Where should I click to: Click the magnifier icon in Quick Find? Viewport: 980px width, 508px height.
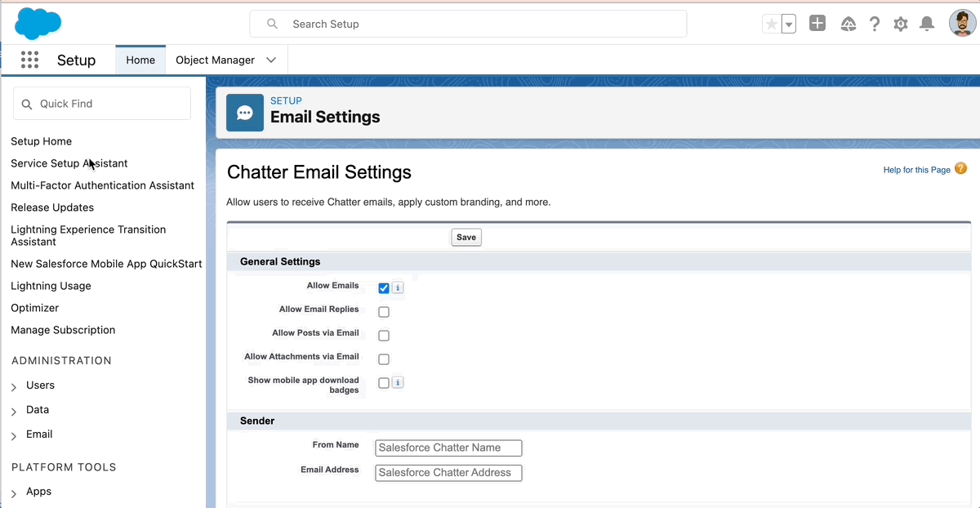[x=27, y=104]
